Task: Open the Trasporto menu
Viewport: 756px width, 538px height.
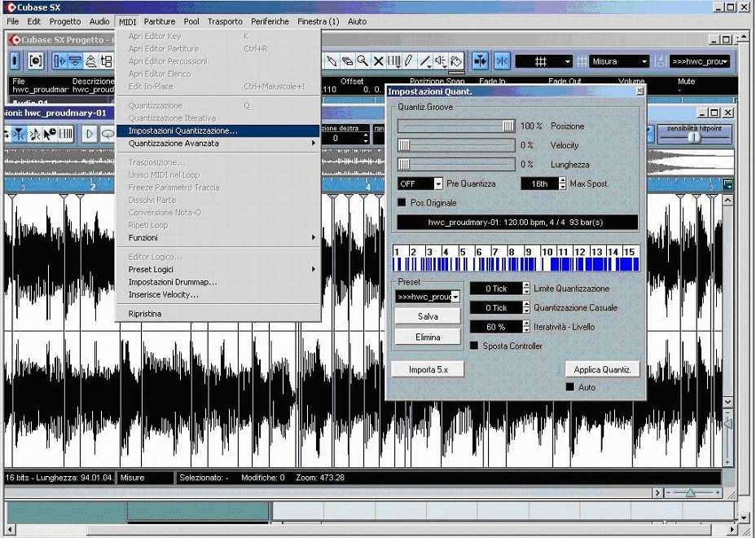Action: 224,21
